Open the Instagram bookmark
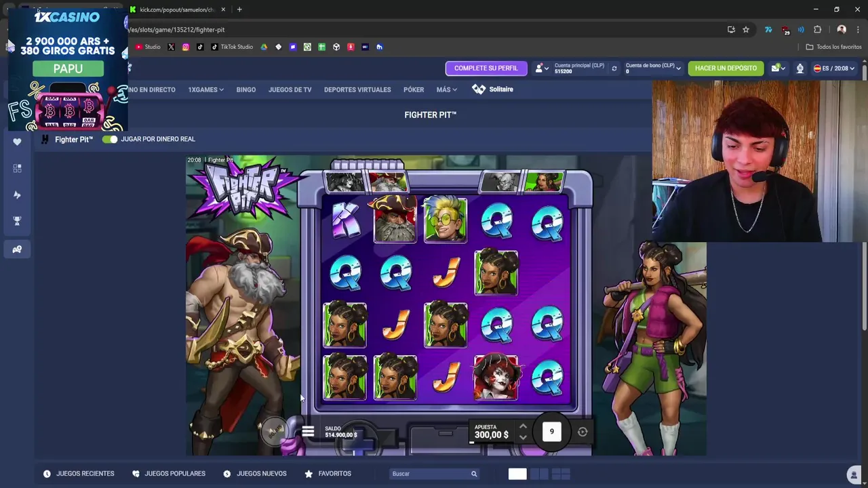Image resolution: width=868 pixels, height=488 pixels. coord(185,47)
